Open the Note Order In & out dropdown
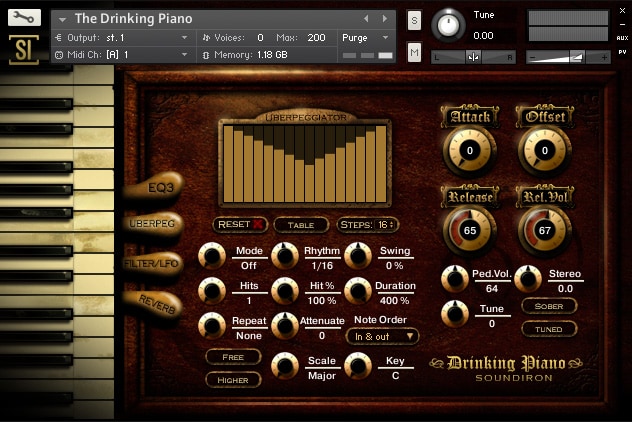Viewport: 632px width, 422px height. [382, 337]
